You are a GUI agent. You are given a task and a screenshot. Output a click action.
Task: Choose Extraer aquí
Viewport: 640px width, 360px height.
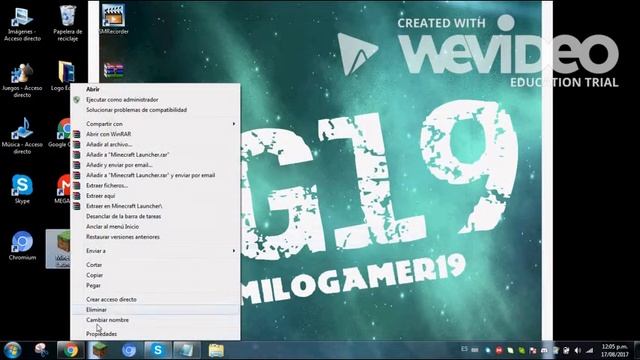(156, 196)
